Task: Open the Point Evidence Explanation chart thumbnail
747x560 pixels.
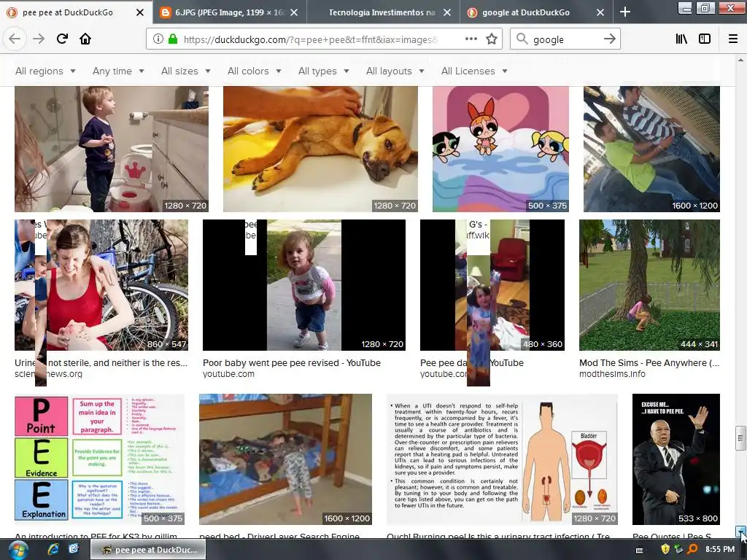Action: [x=99, y=459]
